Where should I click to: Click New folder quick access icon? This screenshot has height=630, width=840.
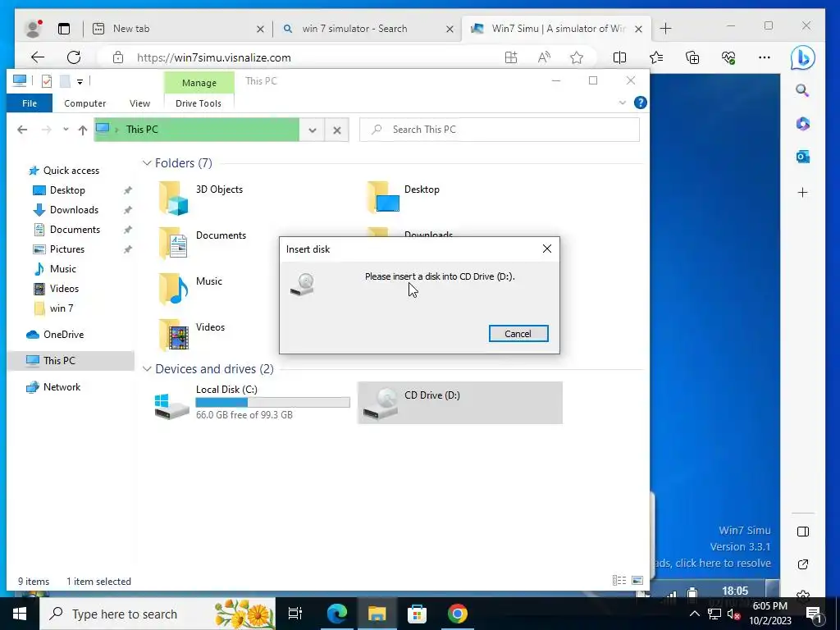65,81
